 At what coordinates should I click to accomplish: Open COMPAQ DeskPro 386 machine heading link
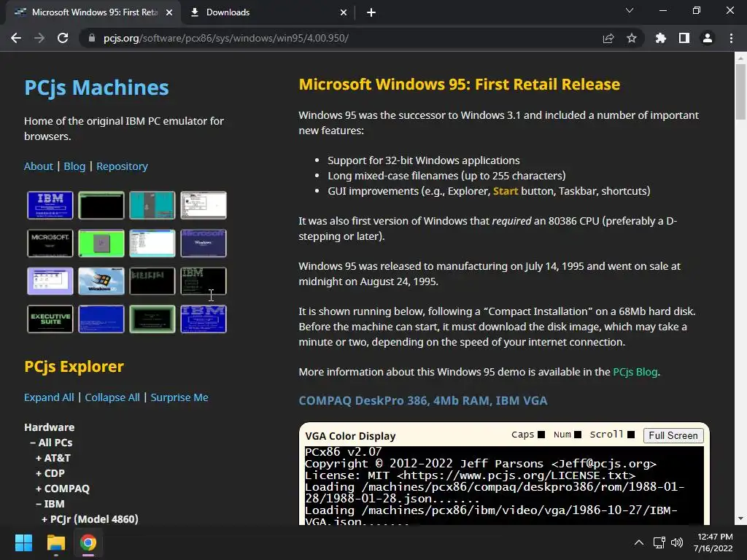(422, 400)
